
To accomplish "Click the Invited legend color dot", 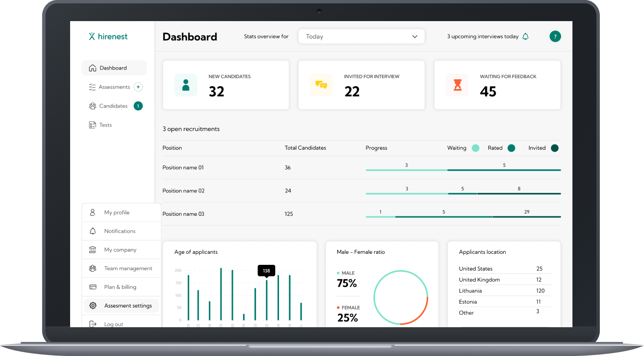I will click(x=555, y=148).
